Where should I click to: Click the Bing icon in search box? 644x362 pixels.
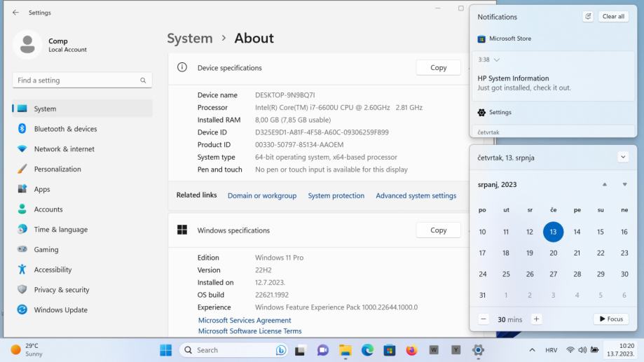(281, 350)
